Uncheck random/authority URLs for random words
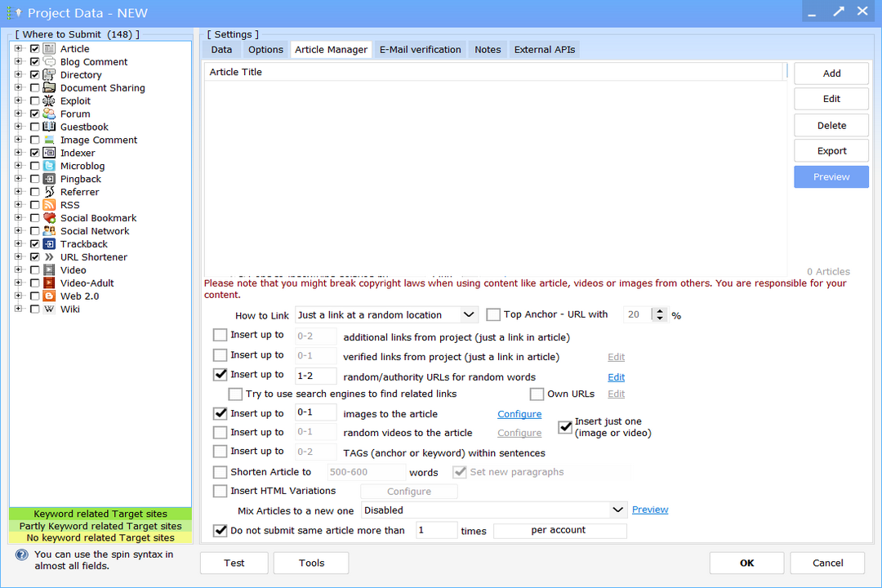 point(220,374)
